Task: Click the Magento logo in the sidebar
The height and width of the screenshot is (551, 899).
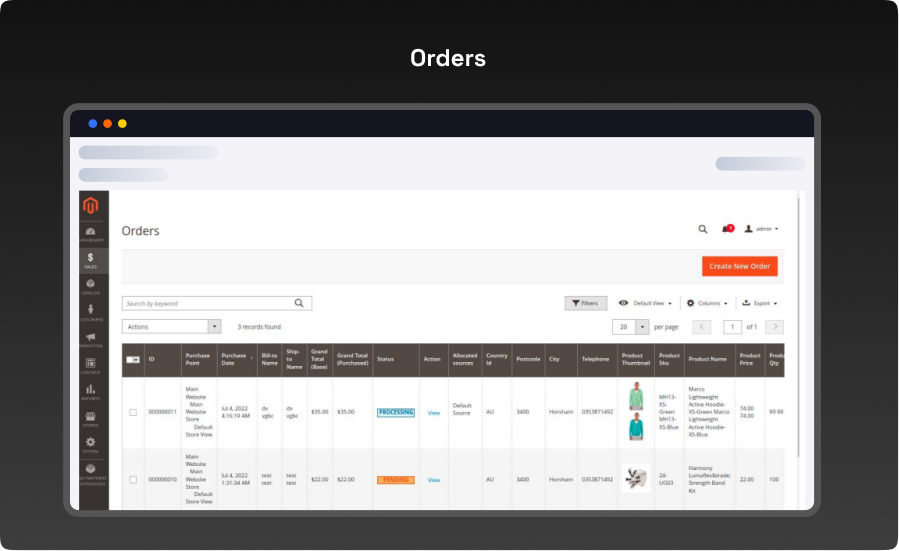Action: (91, 206)
